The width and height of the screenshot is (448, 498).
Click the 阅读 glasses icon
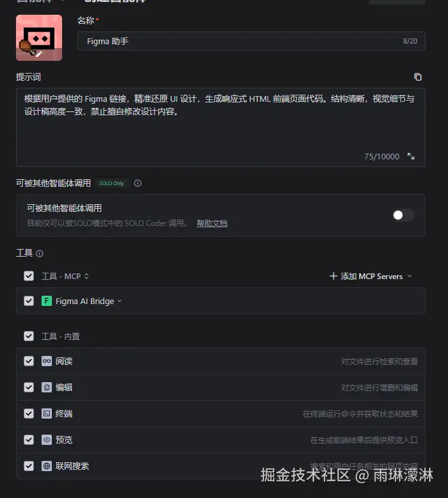point(47,361)
